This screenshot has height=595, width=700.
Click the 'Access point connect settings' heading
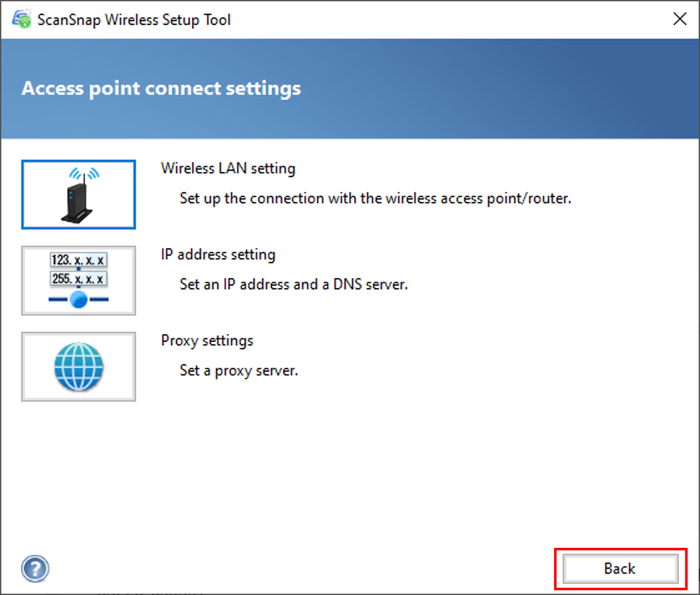tap(161, 89)
